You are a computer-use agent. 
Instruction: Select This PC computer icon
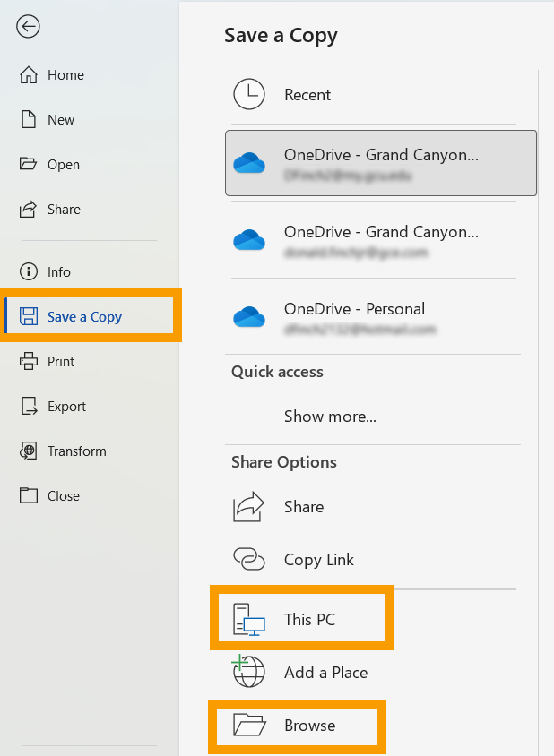point(248,620)
